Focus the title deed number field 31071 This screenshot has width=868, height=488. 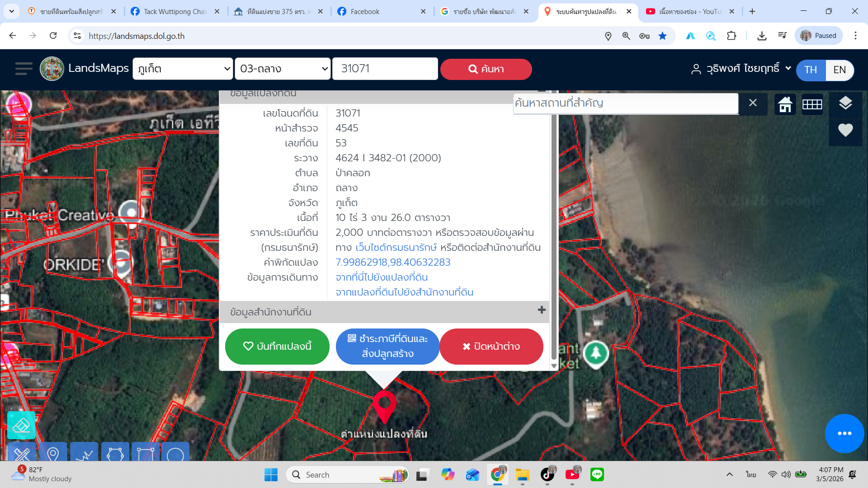[385, 69]
